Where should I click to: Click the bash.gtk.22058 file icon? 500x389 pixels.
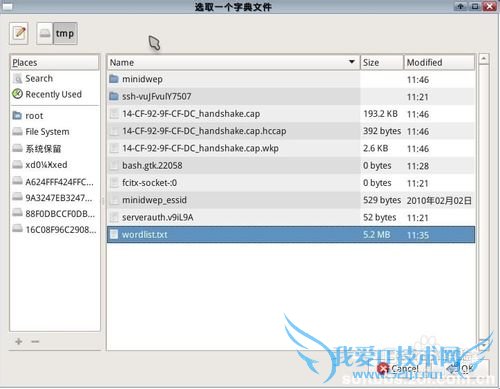pyautogui.click(x=114, y=165)
